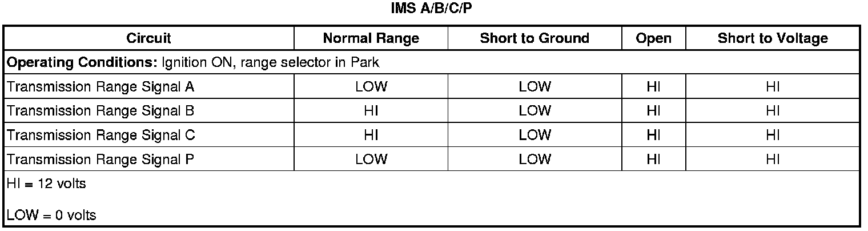Select the LOW = 0 volts legend note
This screenshot has height=231, width=868.
pyautogui.click(x=51, y=216)
